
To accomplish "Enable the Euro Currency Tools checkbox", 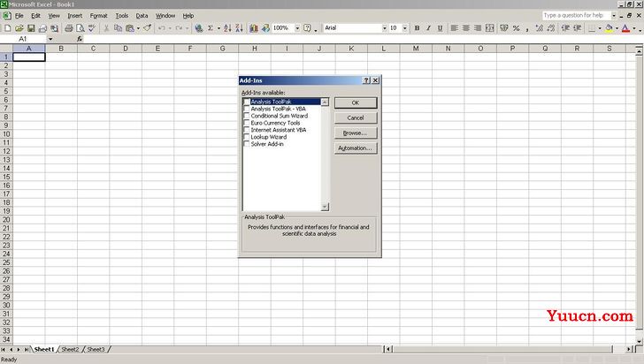I will (247, 123).
